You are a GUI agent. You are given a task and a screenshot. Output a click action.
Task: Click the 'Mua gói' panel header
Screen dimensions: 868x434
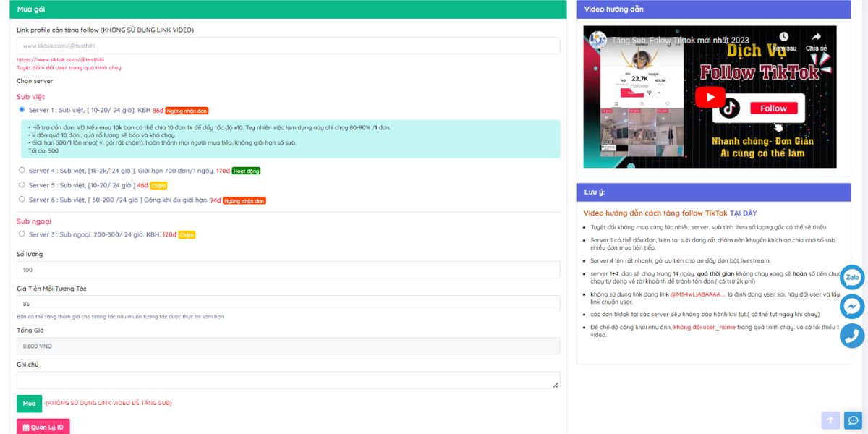(x=288, y=9)
